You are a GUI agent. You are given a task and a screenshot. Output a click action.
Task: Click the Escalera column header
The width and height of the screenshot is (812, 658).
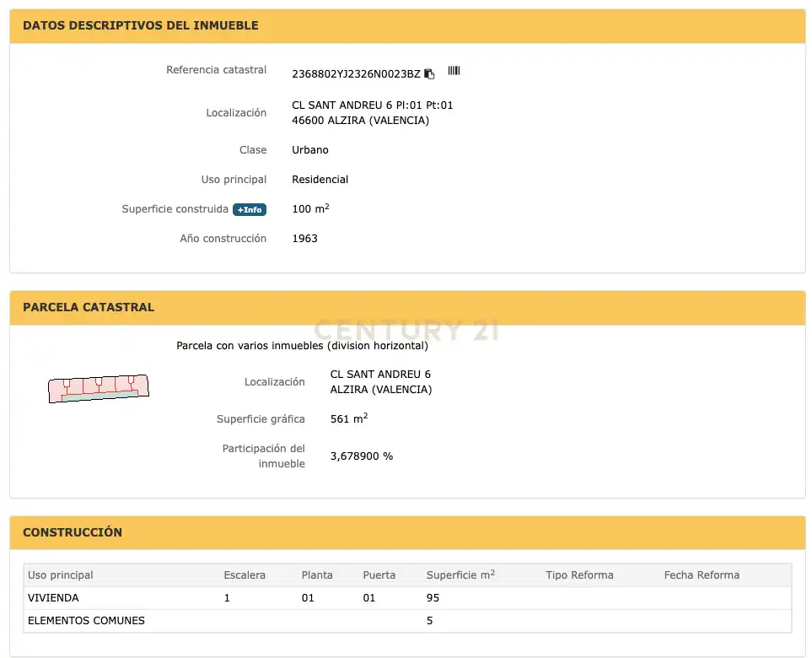coord(245,575)
